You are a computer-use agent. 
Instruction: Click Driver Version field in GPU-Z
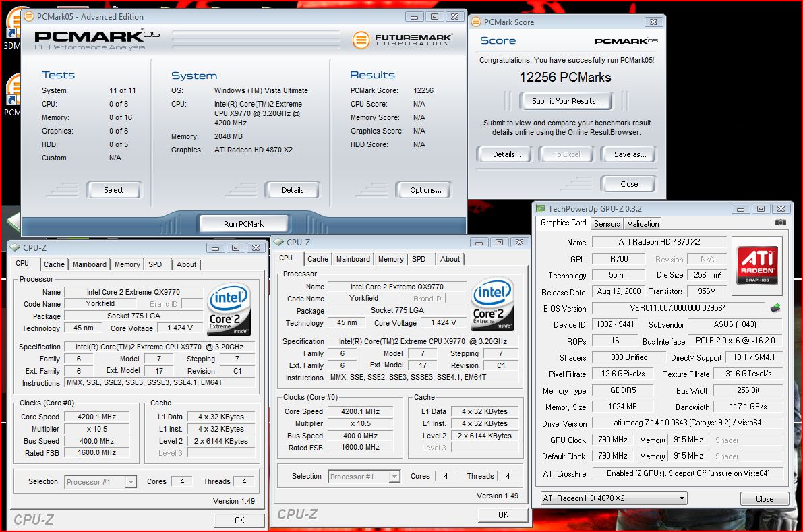tap(687, 423)
